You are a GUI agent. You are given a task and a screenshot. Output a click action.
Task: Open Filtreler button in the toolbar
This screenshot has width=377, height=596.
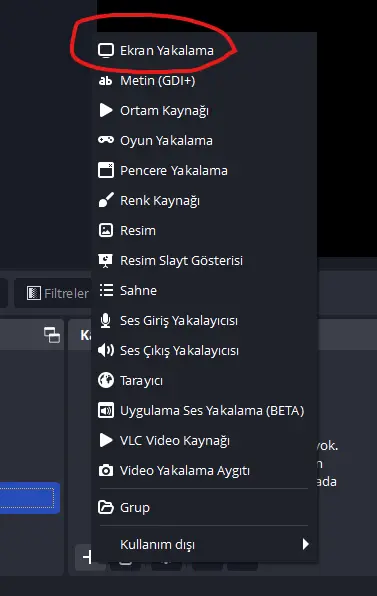point(53,293)
